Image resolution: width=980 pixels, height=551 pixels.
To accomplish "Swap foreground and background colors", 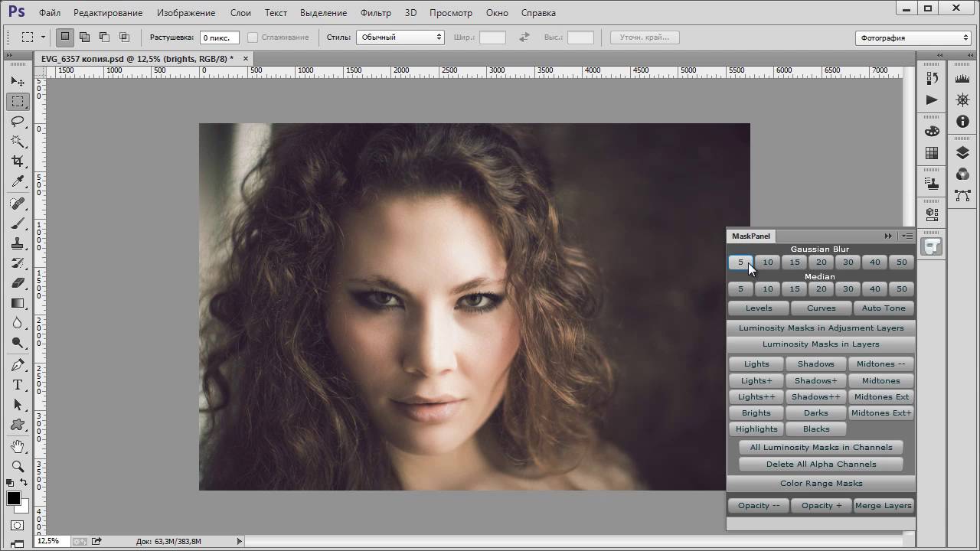I will [24, 483].
